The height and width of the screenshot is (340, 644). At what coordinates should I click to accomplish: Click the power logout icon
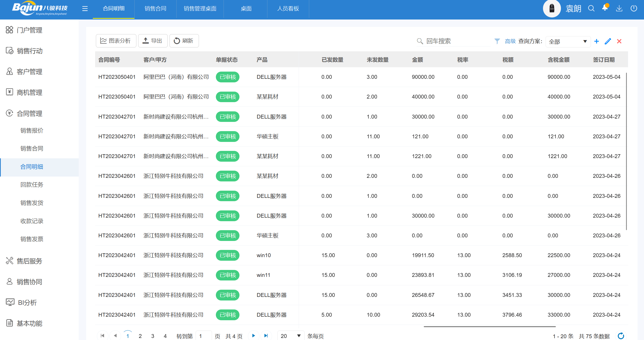coord(634,8)
